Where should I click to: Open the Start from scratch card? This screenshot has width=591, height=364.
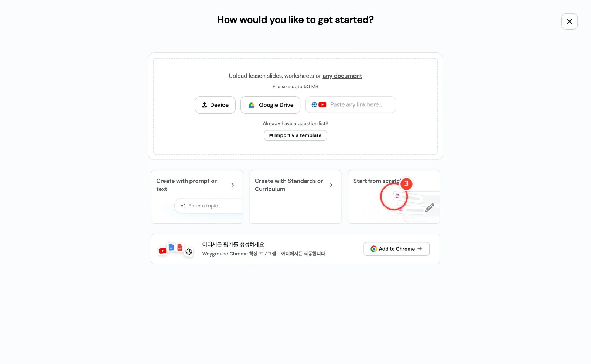[394, 197]
